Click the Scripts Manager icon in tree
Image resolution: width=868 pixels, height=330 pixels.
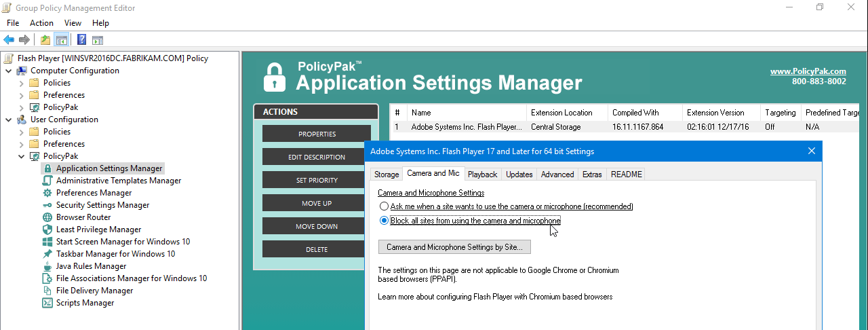click(x=47, y=303)
